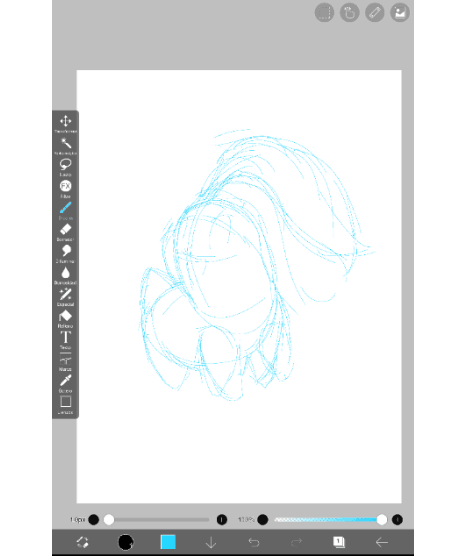Choose the Marco frame divider tool

tap(66, 362)
